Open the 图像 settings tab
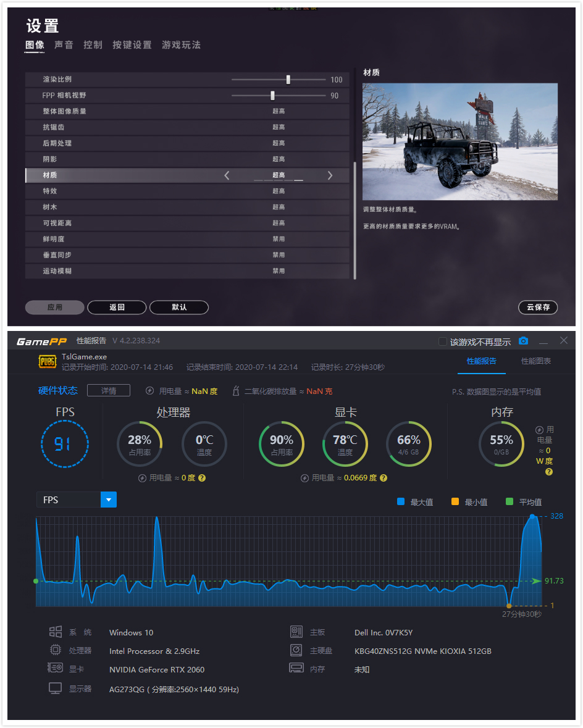This screenshot has height=728, width=583. click(35, 45)
